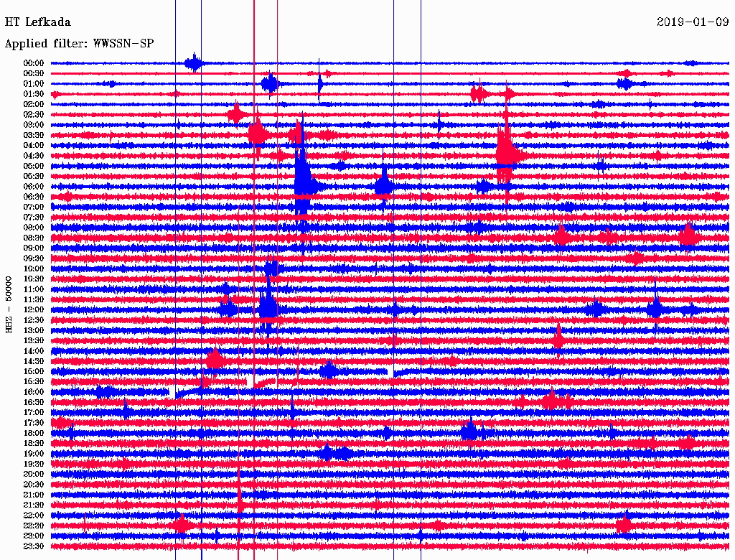
Task: Click the blue event on the 18:00 trace
Action: [x=469, y=432]
